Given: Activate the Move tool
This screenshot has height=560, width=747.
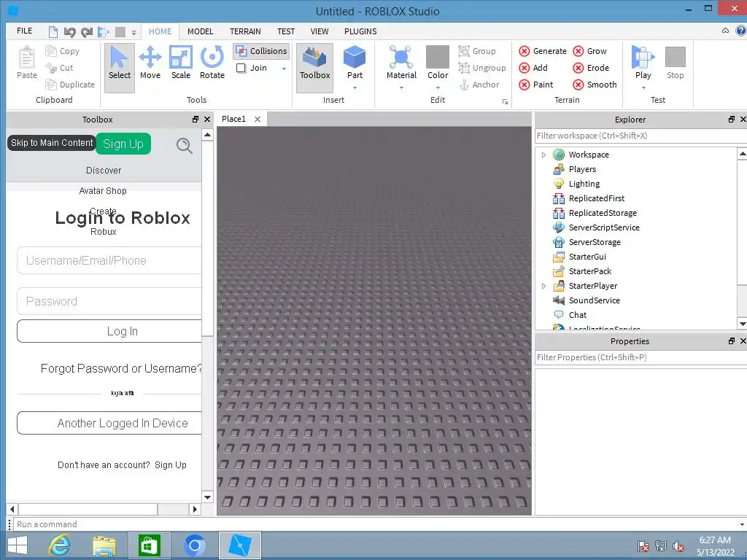Looking at the screenshot, I should [150, 63].
